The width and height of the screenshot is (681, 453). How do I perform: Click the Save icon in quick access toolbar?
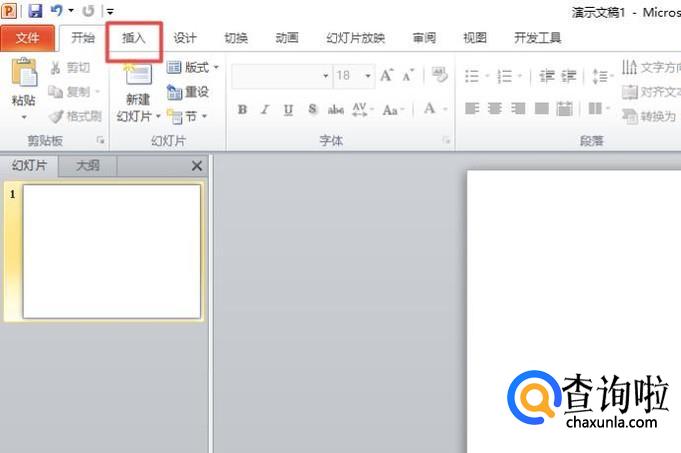[x=35, y=10]
